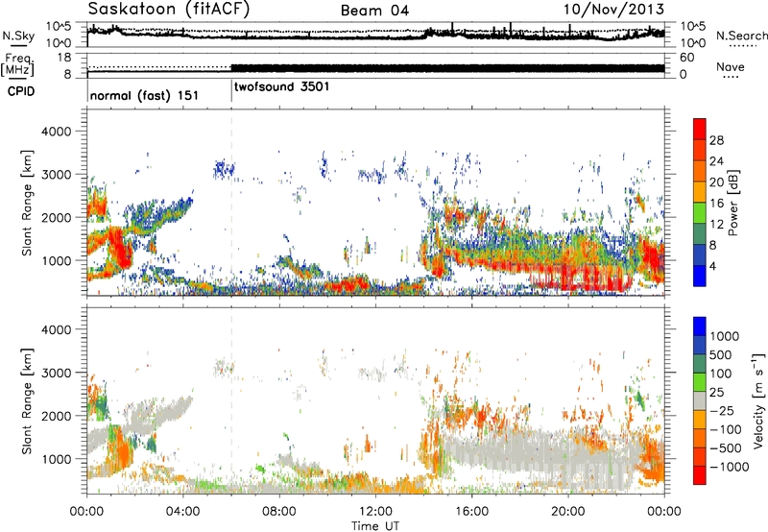Click the "4000" tick on power plot

point(56,132)
